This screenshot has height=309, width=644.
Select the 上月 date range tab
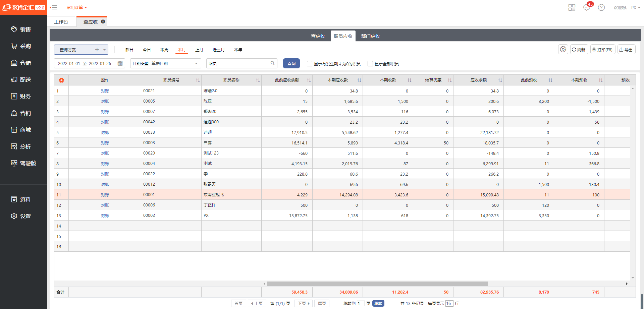(x=199, y=50)
